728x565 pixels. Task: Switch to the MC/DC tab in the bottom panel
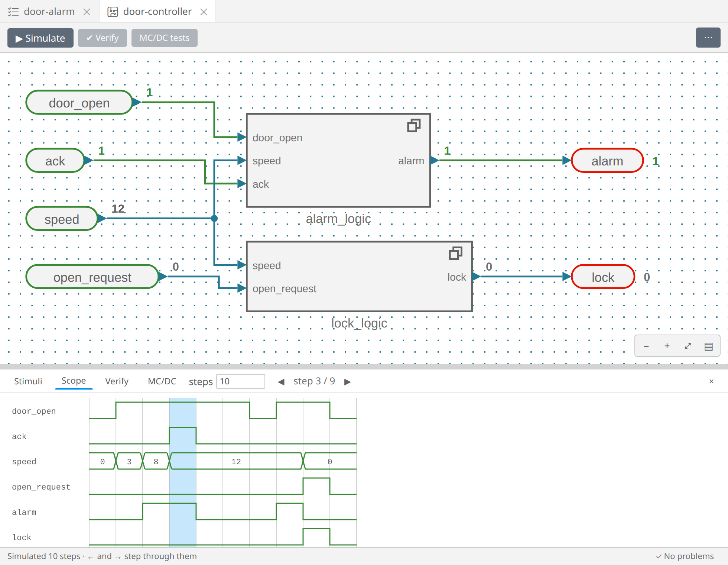tap(162, 381)
